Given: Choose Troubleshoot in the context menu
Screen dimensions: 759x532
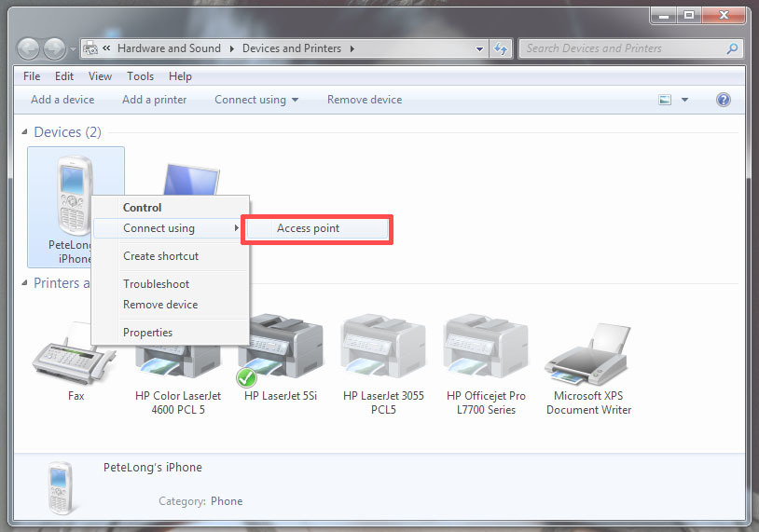Looking at the screenshot, I should coord(171,284).
